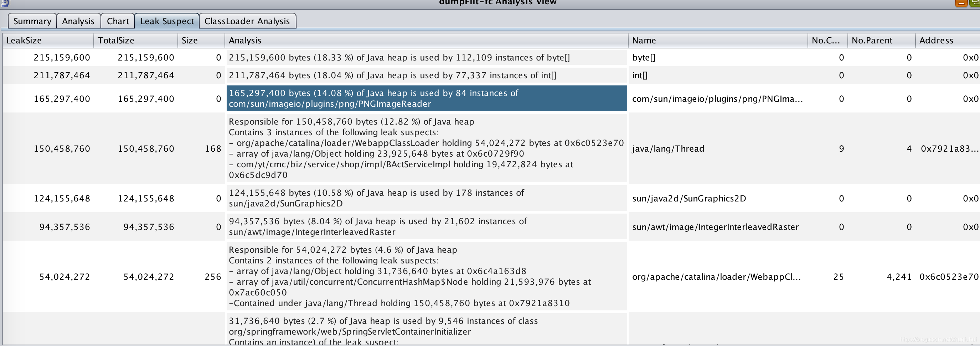Select the int[] name cell
The height and width of the screenshot is (346, 980).
tap(718, 75)
